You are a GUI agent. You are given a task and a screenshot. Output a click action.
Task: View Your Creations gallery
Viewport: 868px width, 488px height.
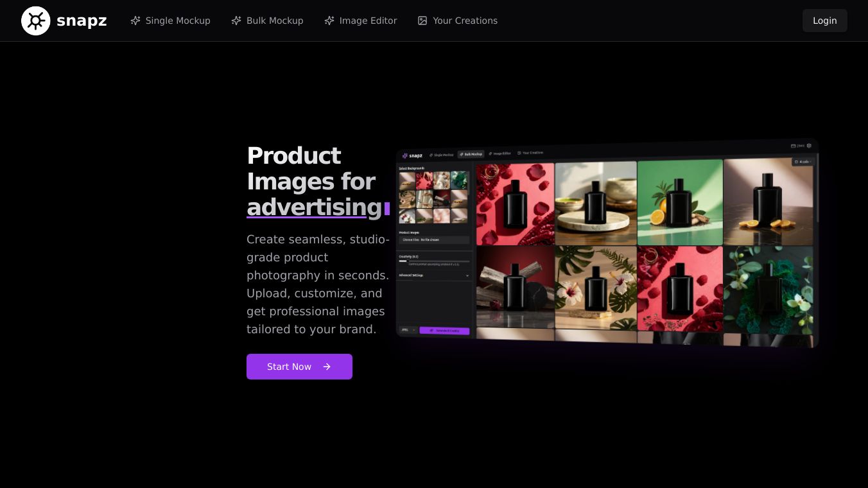pyautogui.click(x=458, y=21)
